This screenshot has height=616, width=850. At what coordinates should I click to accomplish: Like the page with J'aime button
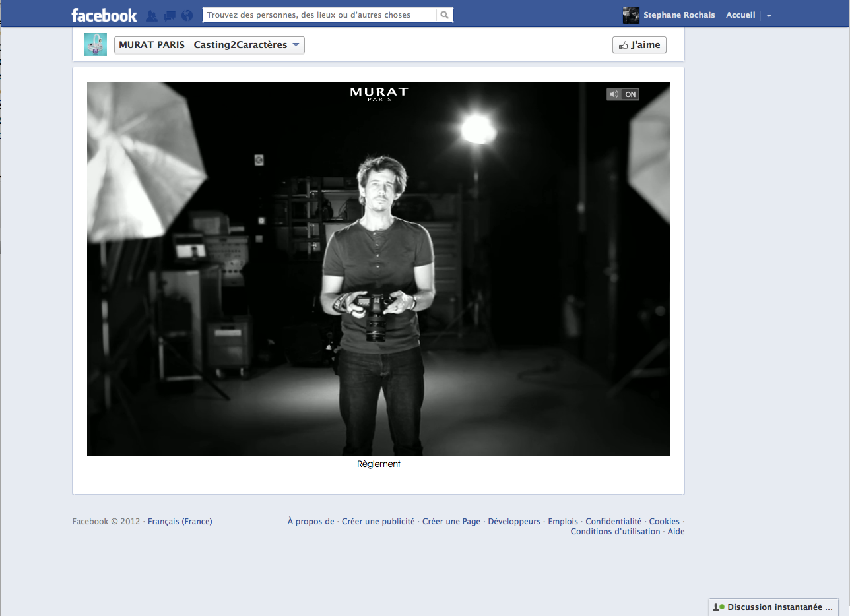click(x=639, y=45)
